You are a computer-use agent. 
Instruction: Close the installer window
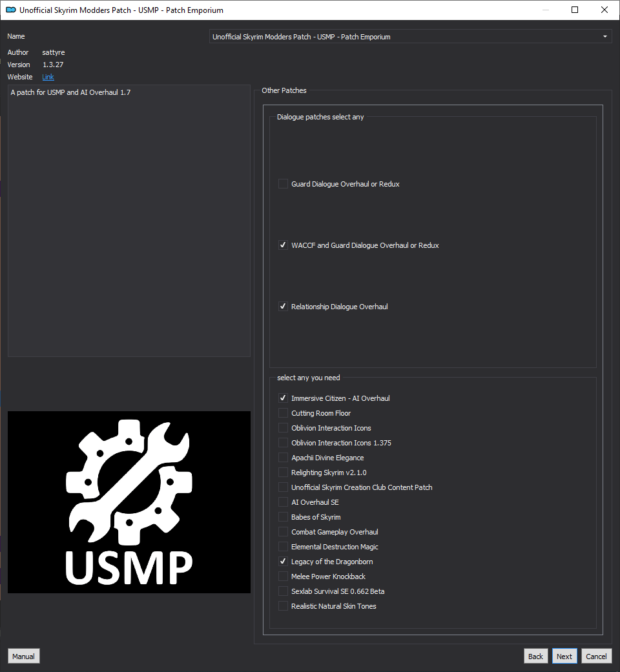(604, 10)
